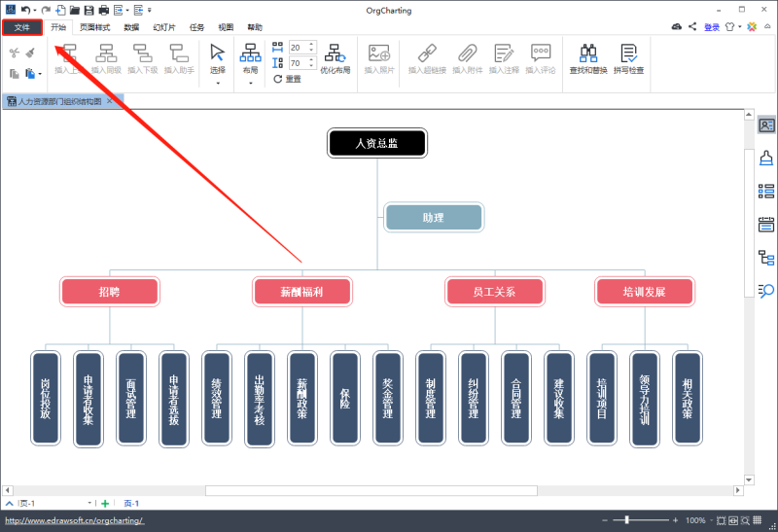Click the zoom out minus button
The width and height of the screenshot is (778, 532).
click(605, 520)
